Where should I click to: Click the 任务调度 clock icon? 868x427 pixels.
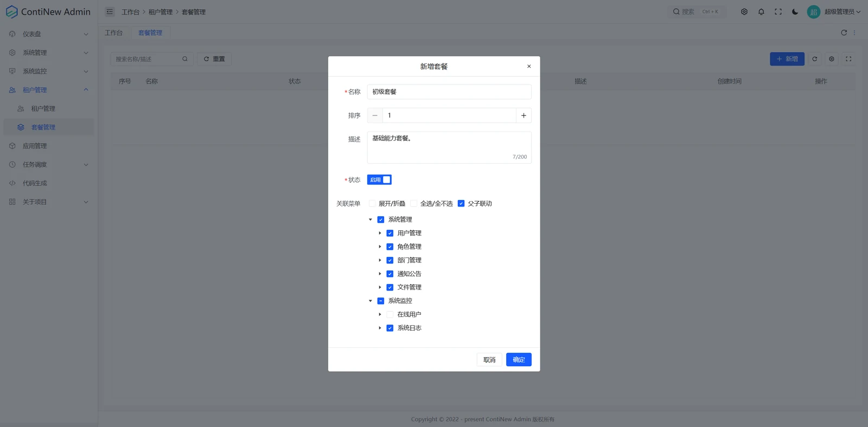pos(12,164)
